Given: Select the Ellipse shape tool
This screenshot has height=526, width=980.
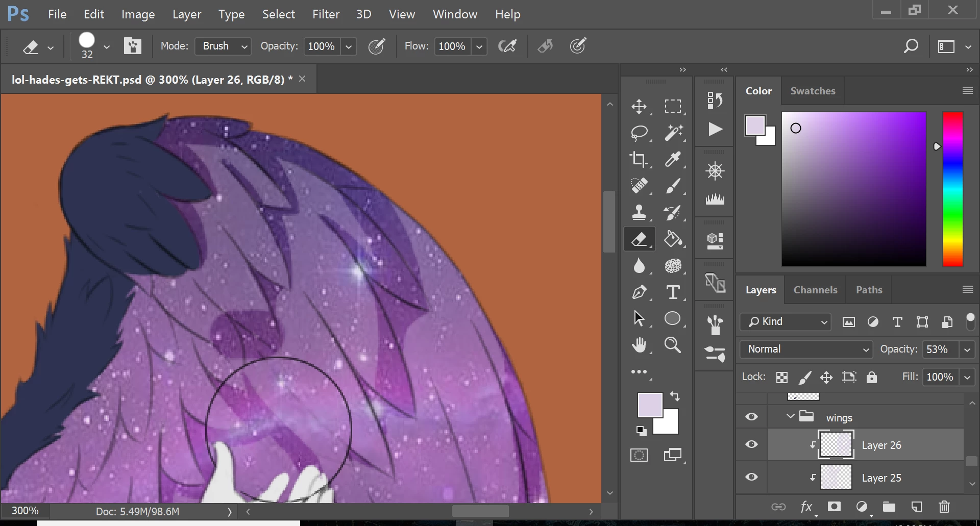Looking at the screenshot, I should [673, 318].
